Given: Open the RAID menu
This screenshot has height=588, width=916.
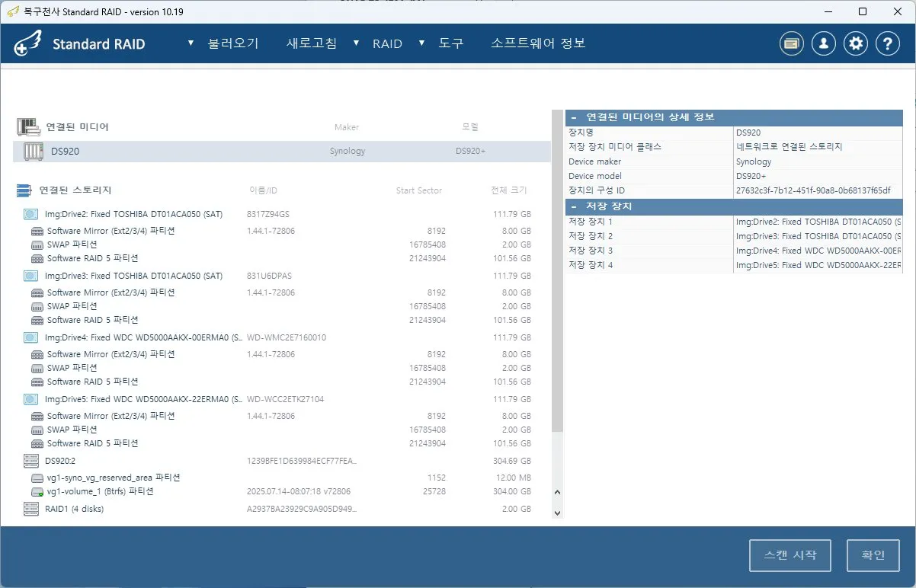Looking at the screenshot, I should coord(387,43).
